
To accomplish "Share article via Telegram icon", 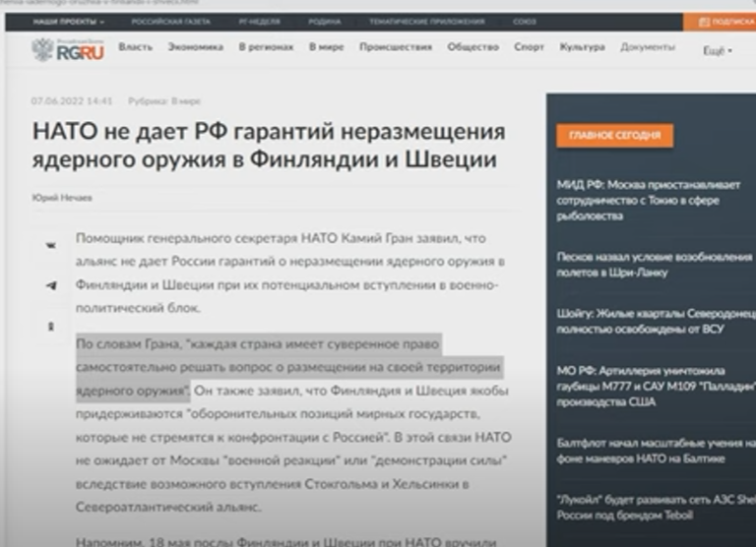I will [51, 285].
